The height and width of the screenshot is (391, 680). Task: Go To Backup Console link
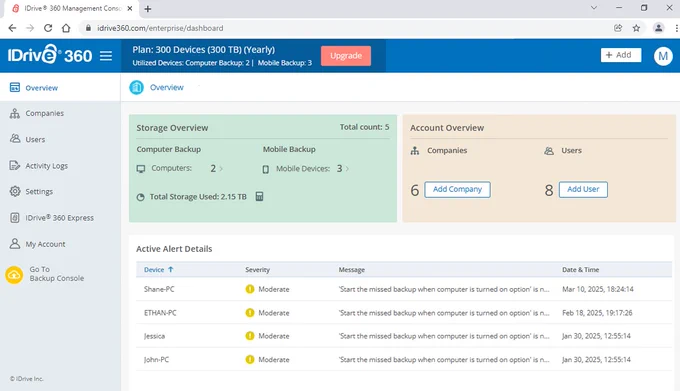[x=56, y=274]
